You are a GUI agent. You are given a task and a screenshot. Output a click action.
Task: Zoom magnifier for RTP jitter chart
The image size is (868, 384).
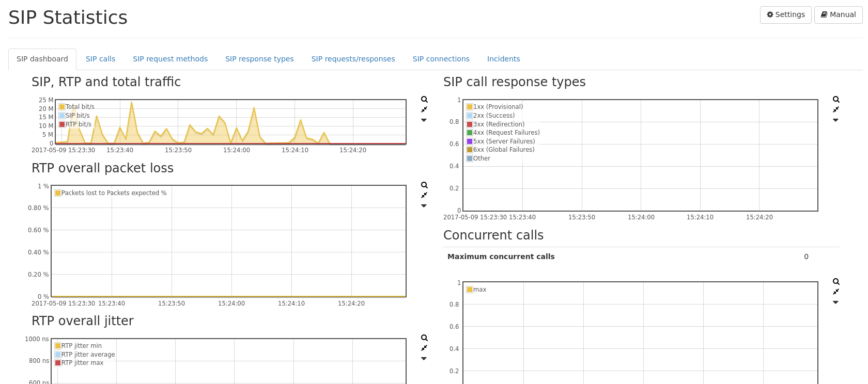(424, 338)
